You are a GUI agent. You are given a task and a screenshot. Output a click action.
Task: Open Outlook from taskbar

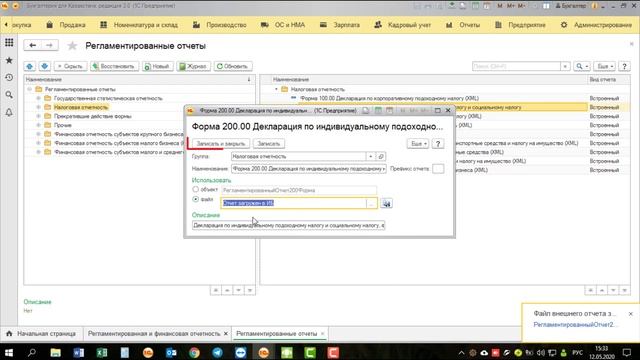171,352
